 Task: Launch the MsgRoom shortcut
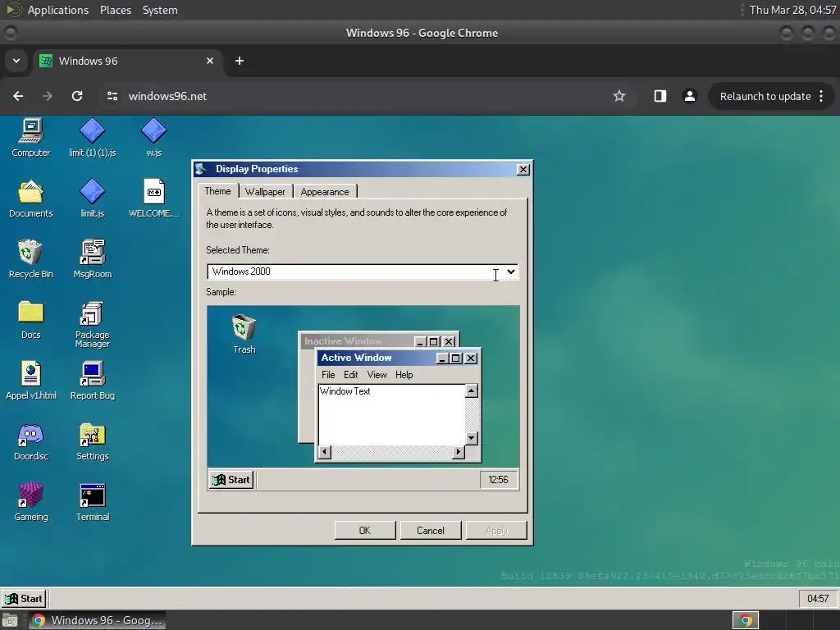92,259
